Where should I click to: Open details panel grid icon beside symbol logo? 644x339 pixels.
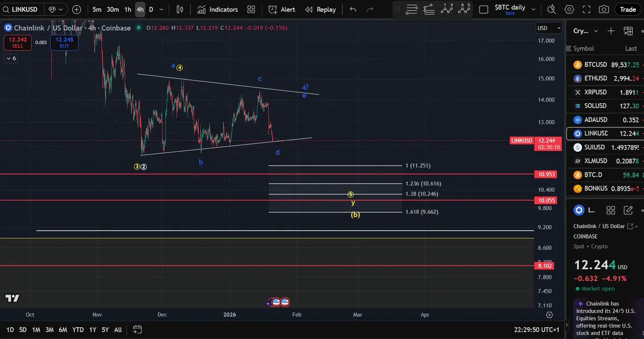pyautogui.click(x=610, y=210)
